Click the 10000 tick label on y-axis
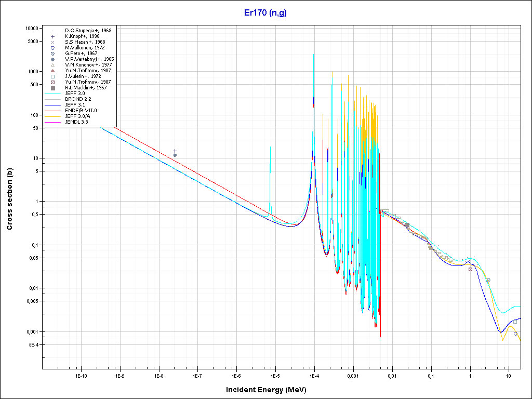Screen dimensions: 532x399 coord(31,28)
